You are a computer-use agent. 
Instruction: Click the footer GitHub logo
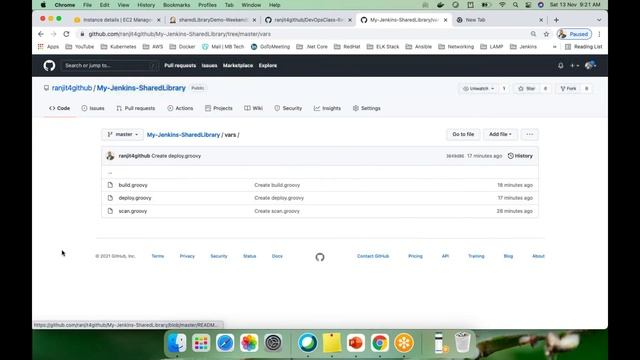(320, 257)
